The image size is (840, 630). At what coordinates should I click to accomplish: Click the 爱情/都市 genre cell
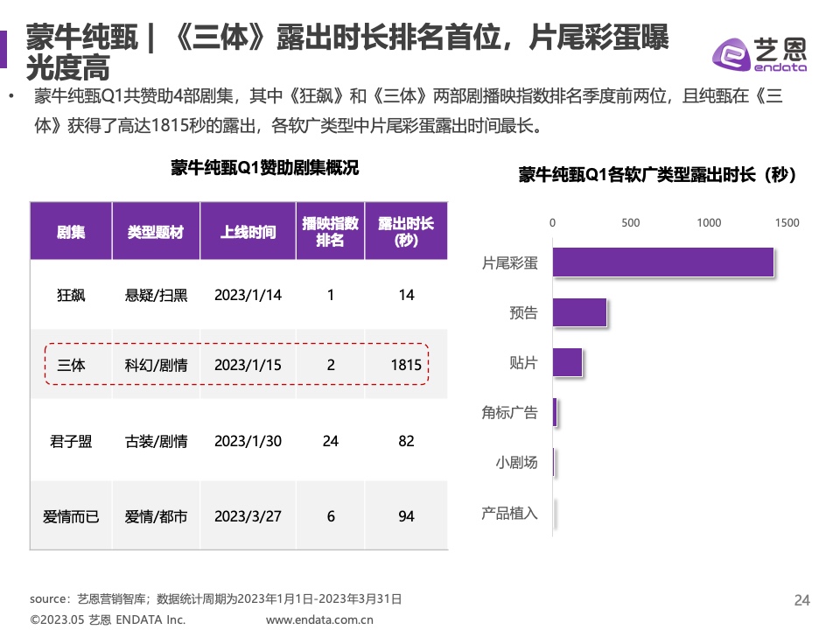click(156, 516)
